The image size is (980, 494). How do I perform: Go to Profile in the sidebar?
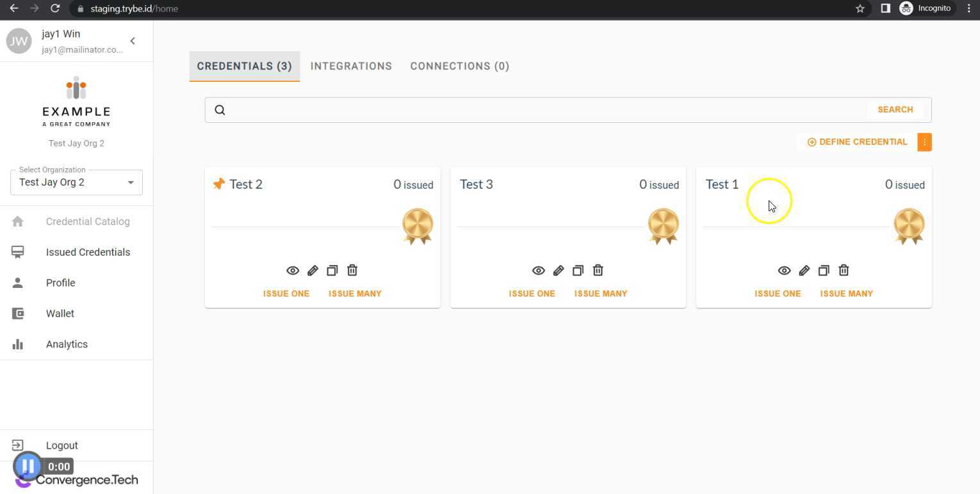click(x=76, y=283)
